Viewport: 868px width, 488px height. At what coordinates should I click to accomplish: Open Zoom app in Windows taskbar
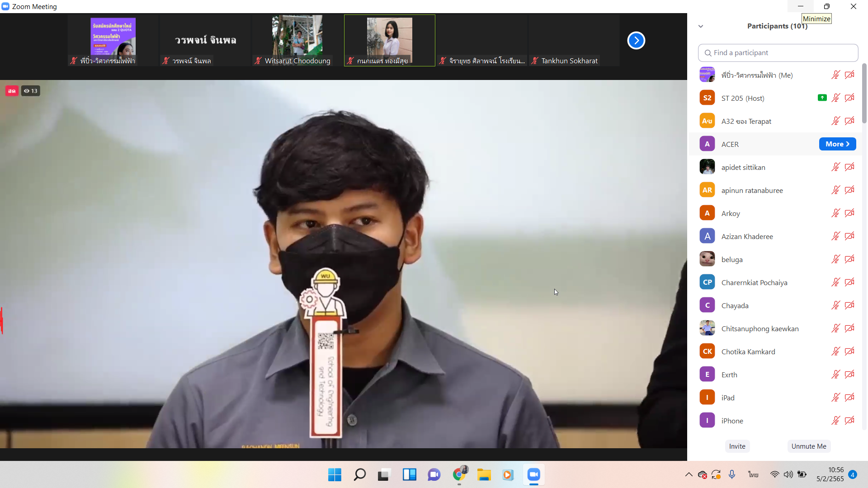point(533,474)
